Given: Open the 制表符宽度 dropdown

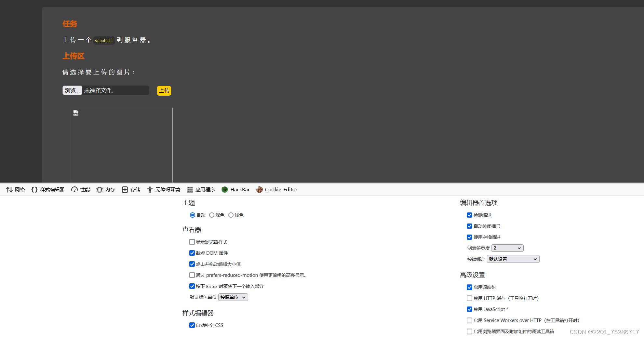Looking at the screenshot, I should click(x=507, y=248).
